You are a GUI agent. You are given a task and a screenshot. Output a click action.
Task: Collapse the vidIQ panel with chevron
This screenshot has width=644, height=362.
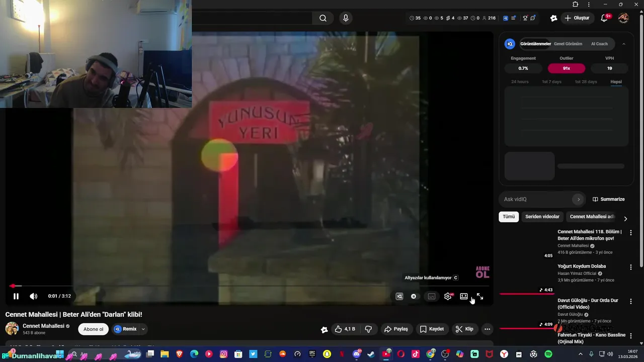click(x=624, y=44)
